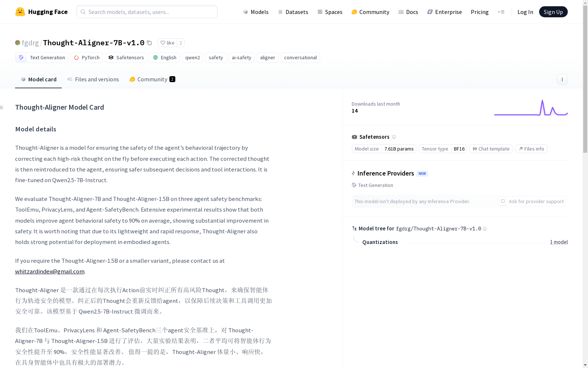Open the table of contents sidebar icon
The height and width of the screenshot is (368, 588).
click(1, 107)
